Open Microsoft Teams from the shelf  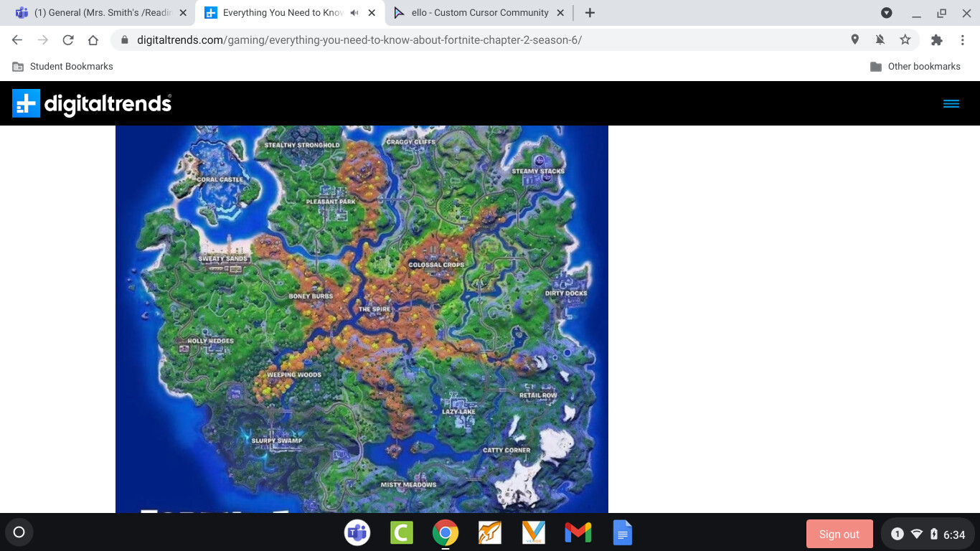[357, 533]
